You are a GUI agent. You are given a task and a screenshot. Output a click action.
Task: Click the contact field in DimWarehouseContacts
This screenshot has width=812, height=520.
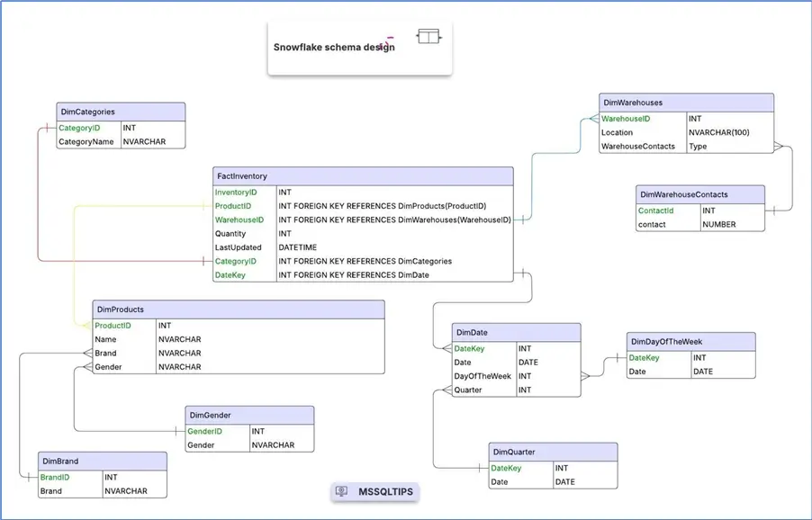(652, 225)
